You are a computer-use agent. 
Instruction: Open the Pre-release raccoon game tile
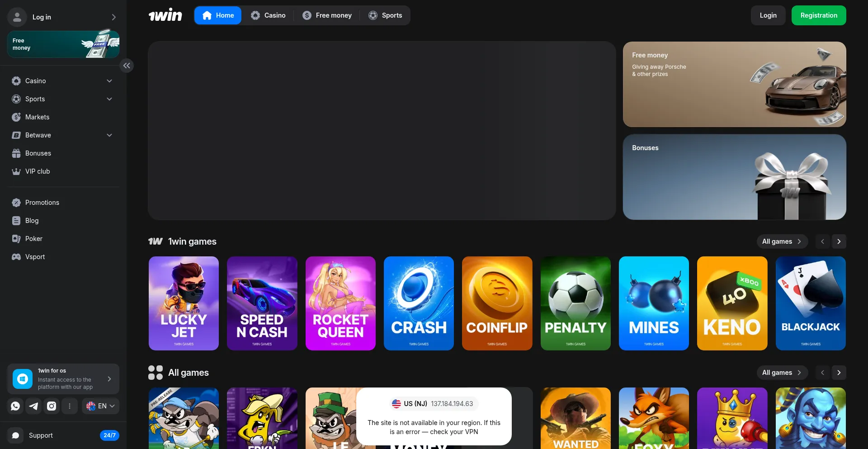(184, 418)
